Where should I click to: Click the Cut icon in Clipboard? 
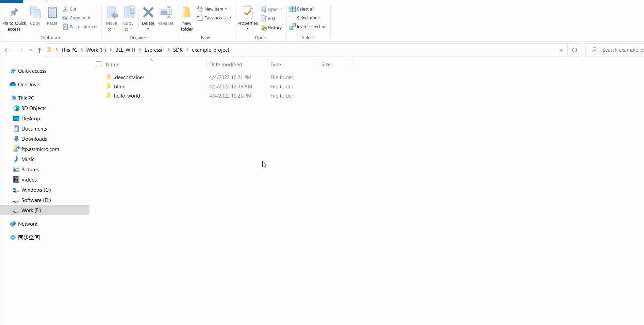coord(66,9)
